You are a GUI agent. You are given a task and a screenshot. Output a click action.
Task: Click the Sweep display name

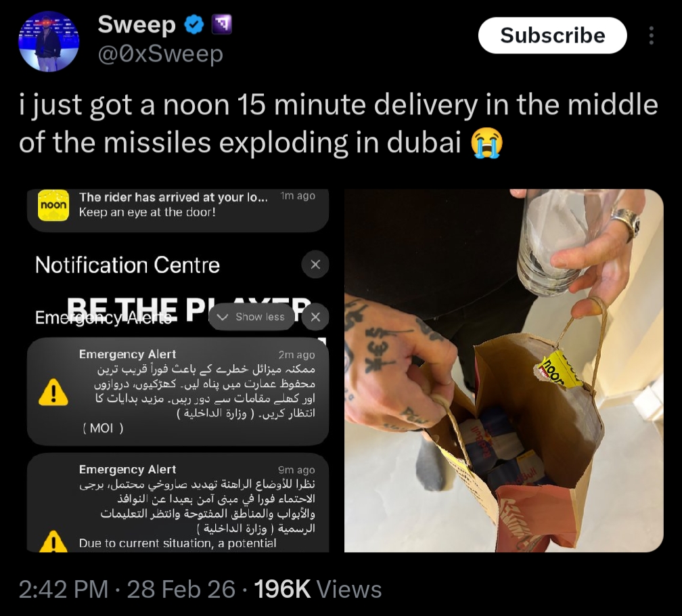[137, 24]
